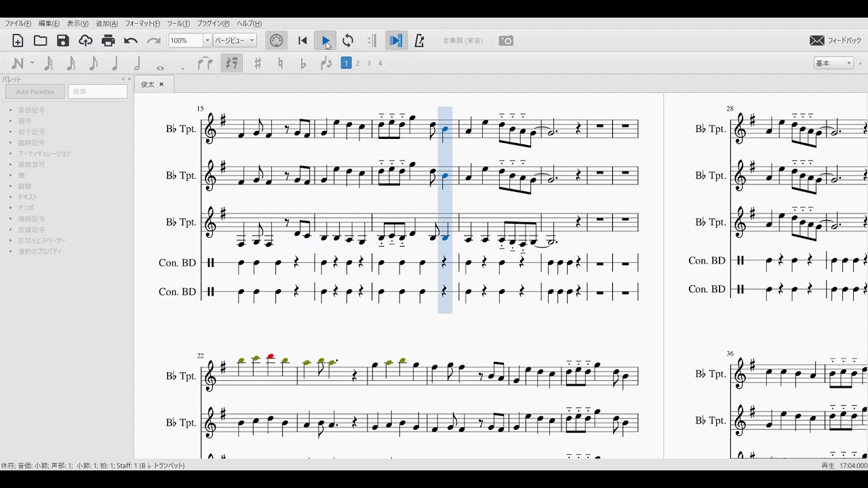Click the play button in the toolbar
868x488 pixels.
[325, 41]
